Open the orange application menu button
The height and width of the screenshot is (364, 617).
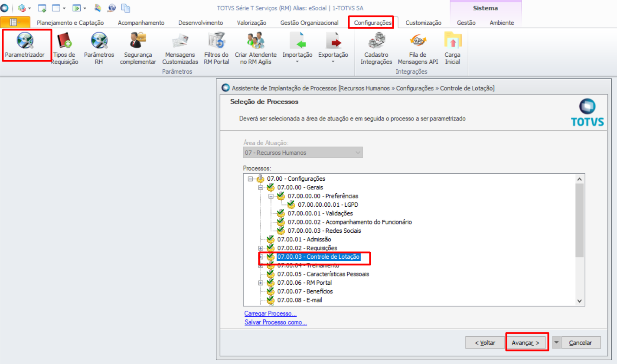pyautogui.click(x=15, y=23)
